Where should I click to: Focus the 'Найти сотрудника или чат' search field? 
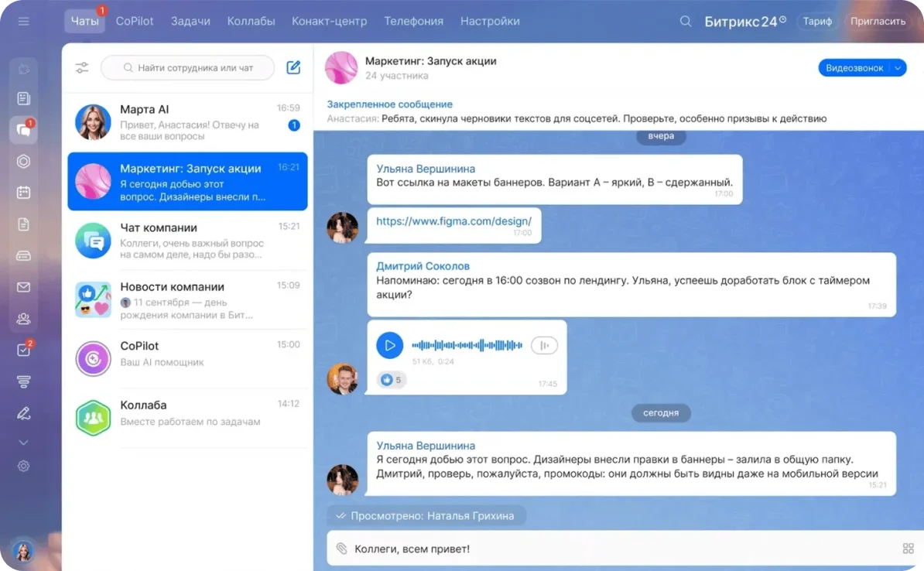click(187, 68)
